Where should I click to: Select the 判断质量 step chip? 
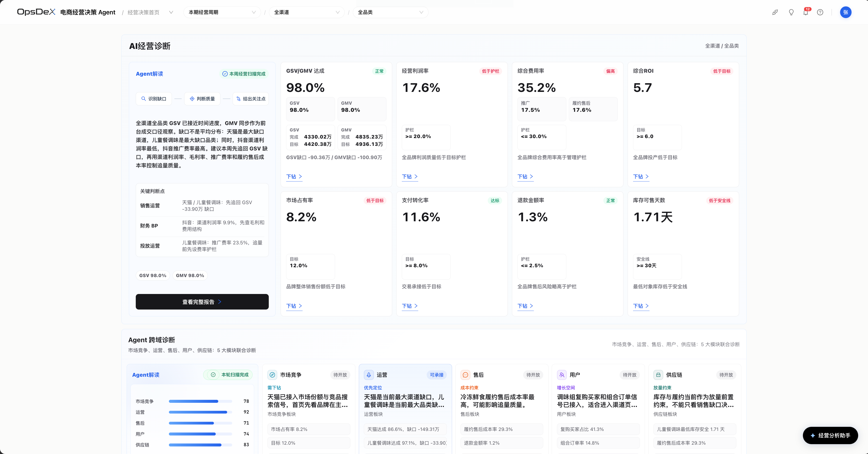point(202,99)
